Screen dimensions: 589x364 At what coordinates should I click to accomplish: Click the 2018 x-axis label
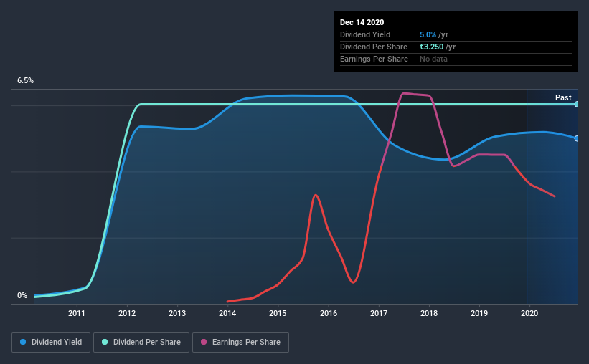tap(429, 313)
